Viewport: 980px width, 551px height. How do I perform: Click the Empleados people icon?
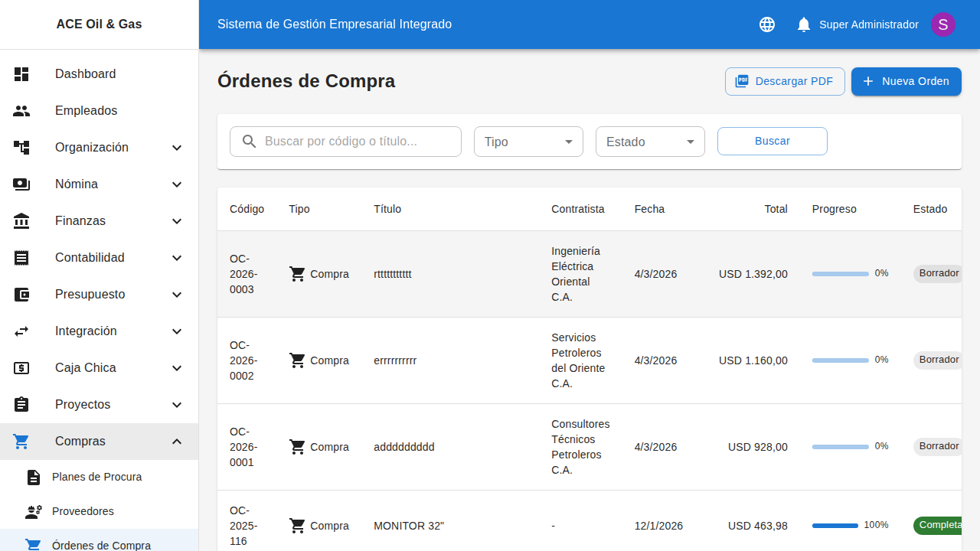click(x=21, y=110)
